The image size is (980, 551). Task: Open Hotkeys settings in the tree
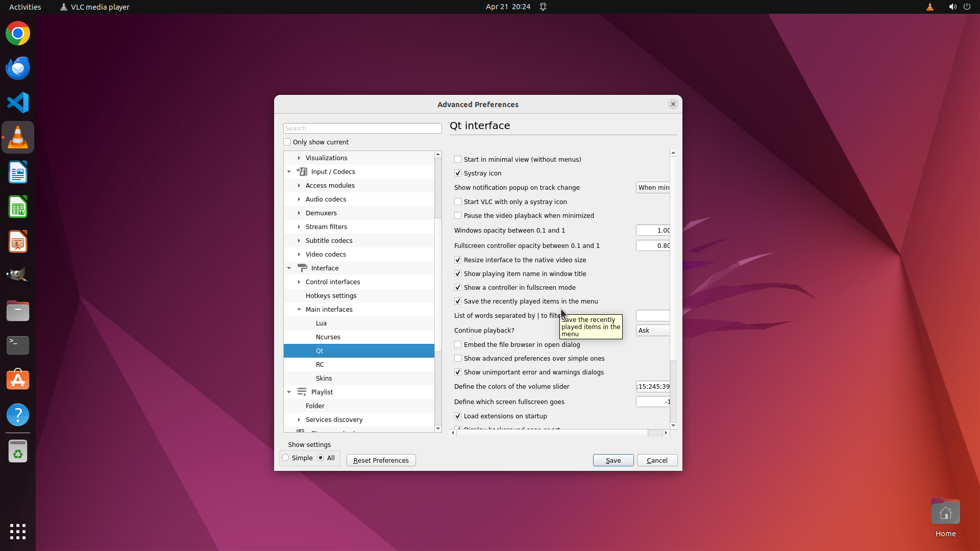[x=331, y=296]
